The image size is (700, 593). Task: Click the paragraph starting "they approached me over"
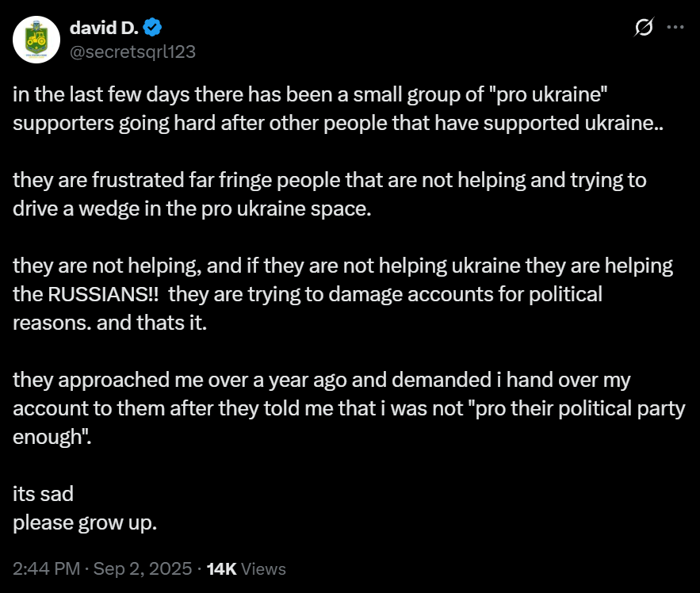pyautogui.click(x=349, y=408)
